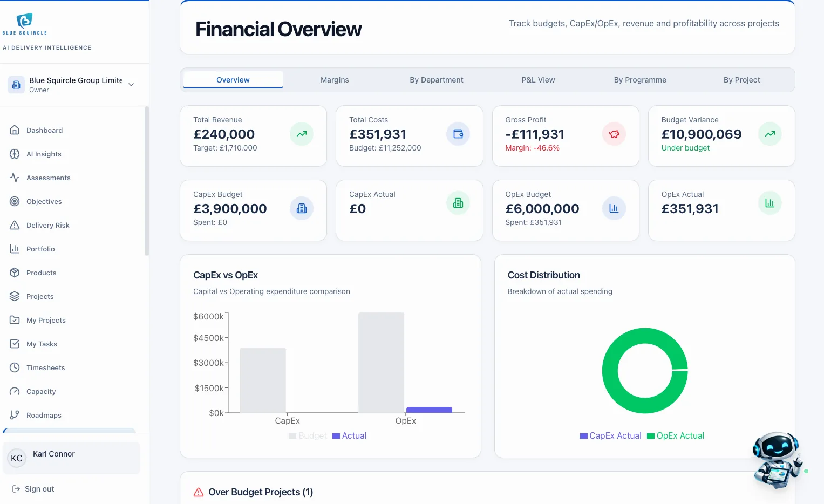The image size is (824, 504).
Task: Open the Products box icon
Action: pos(15,273)
